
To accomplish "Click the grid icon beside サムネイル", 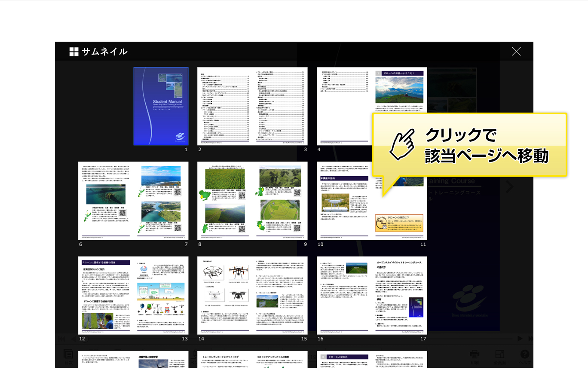I will [x=74, y=52].
